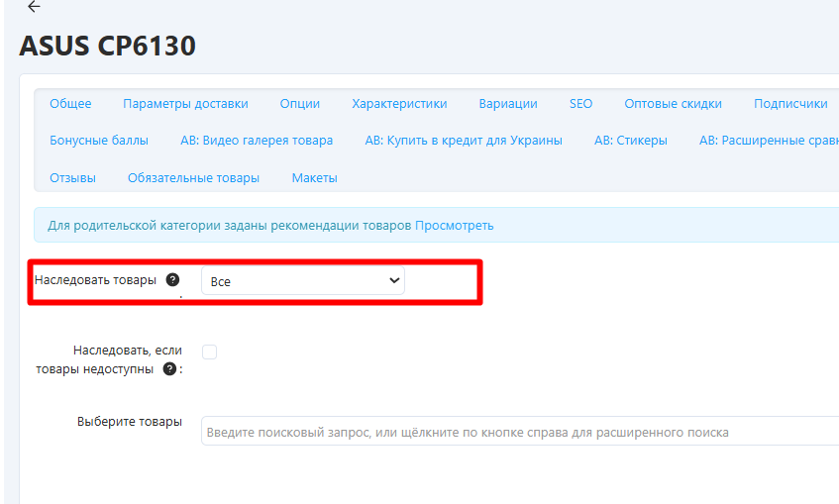The width and height of the screenshot is (839, 504).
Task: Click the ASUS CP6130 page title
Action: (x=108, y=46)
